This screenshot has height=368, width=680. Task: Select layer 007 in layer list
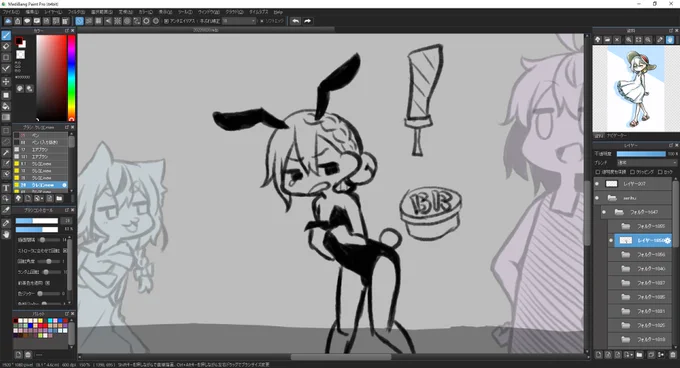(x=634, y=184)
